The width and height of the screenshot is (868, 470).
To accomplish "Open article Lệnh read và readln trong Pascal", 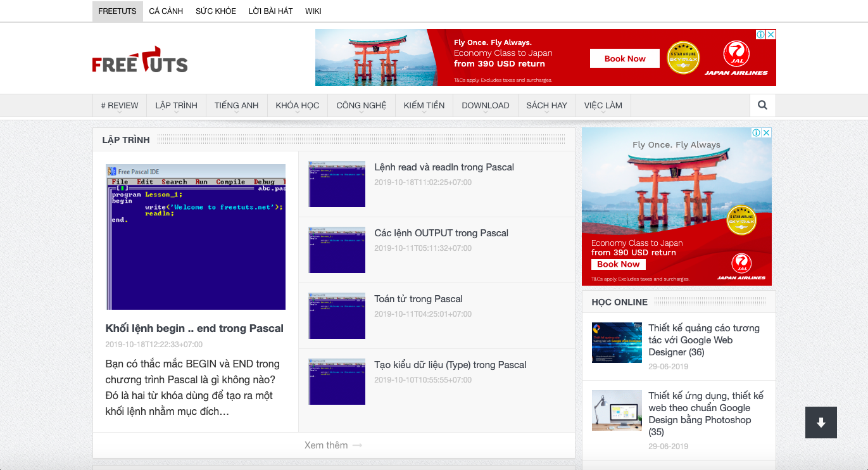I will [x=444, y=167].
